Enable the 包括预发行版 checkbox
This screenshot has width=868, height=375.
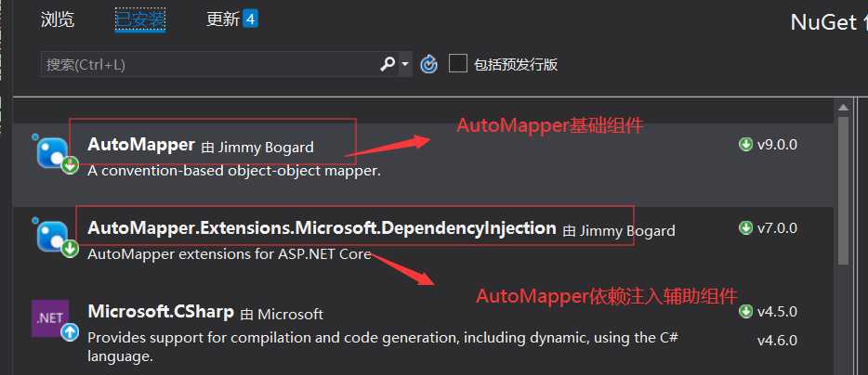click(x=458, y=64)
